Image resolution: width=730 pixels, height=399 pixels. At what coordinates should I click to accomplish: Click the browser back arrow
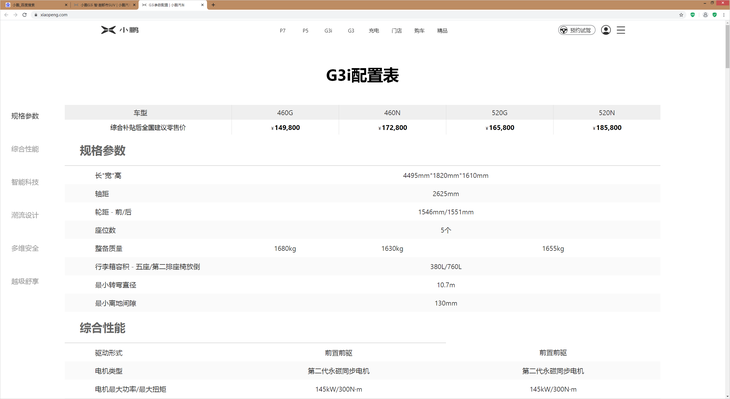pyautogui.click(x=6, y=15)
